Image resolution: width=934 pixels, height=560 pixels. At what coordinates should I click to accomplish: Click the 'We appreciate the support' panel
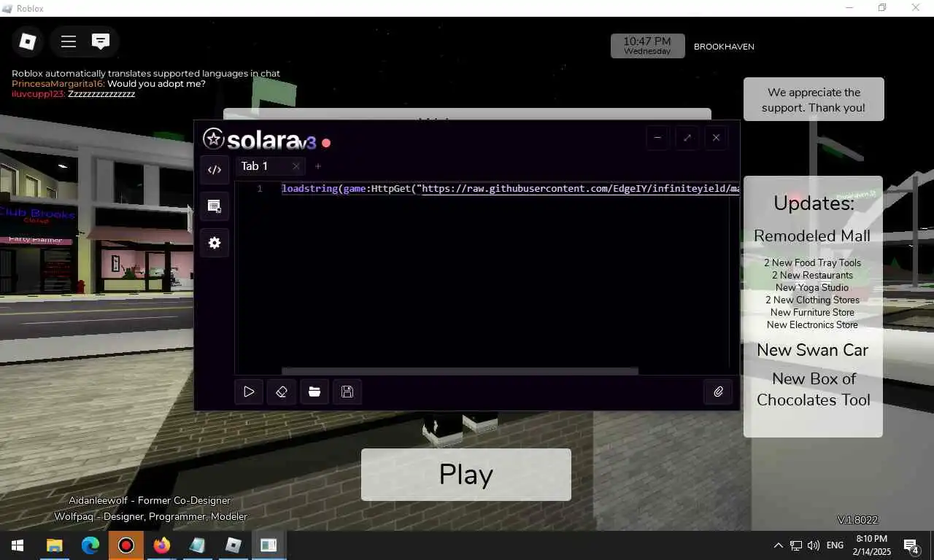814,100
